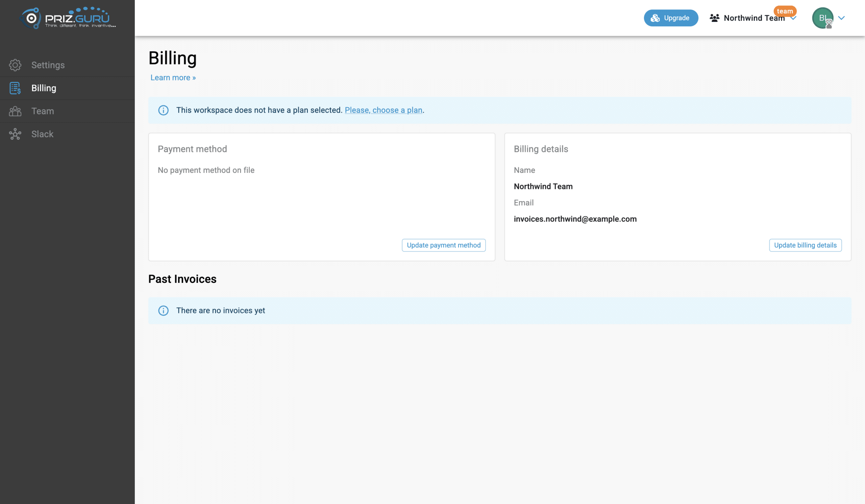This screenshot has height=504, width=865.
Task: Click the Slack network icon in sidebar
Action: [15, 134]
